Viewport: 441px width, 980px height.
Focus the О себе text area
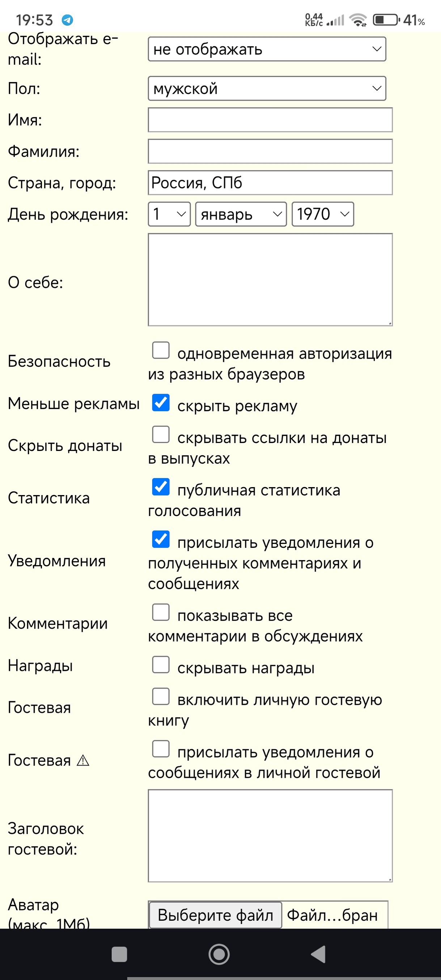click(x=270, y=280)
